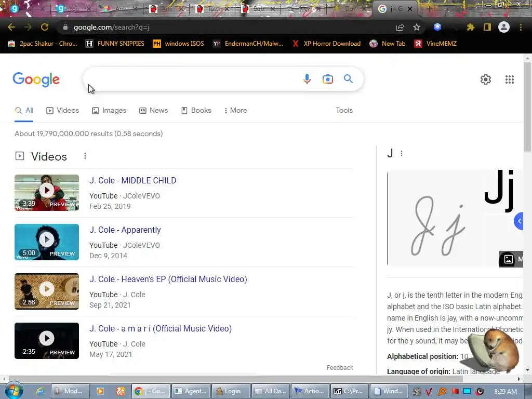Switch to the Books results tab
This screenshot has width=532, height=399.
click(196, 110)
